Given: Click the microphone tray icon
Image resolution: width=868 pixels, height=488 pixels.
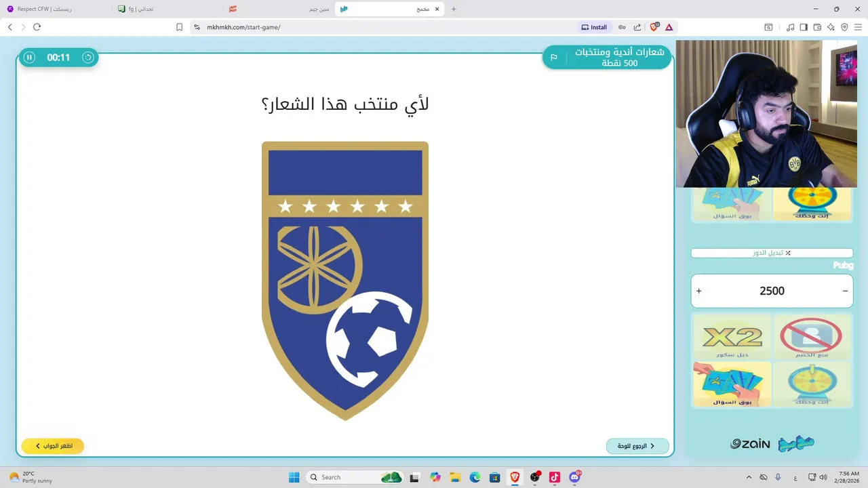Looking at the screenshot, I should [x=778, y=477].
